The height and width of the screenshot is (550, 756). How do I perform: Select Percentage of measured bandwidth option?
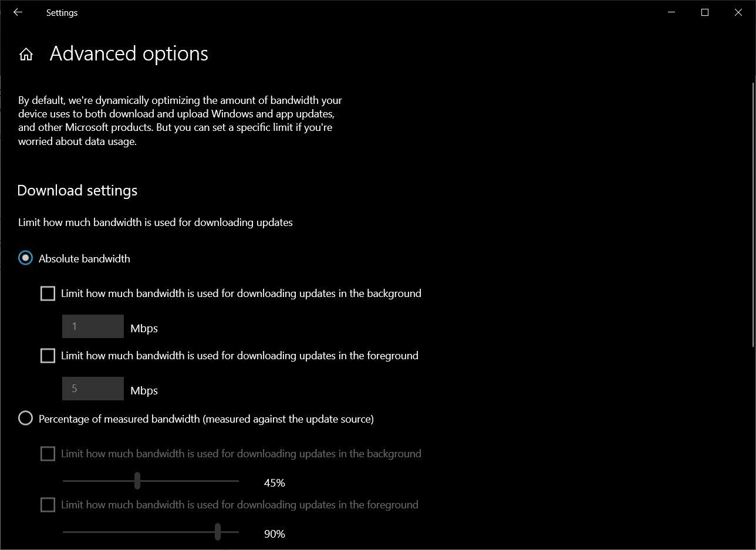click(x=25, y=419)
